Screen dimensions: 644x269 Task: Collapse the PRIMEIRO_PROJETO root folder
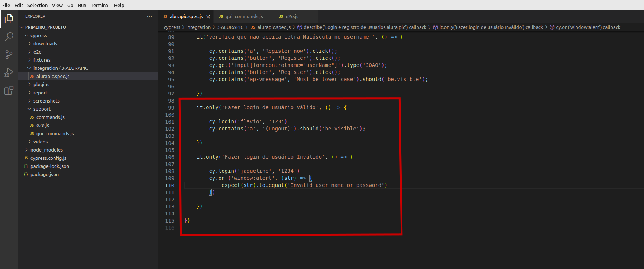[22, 27]
